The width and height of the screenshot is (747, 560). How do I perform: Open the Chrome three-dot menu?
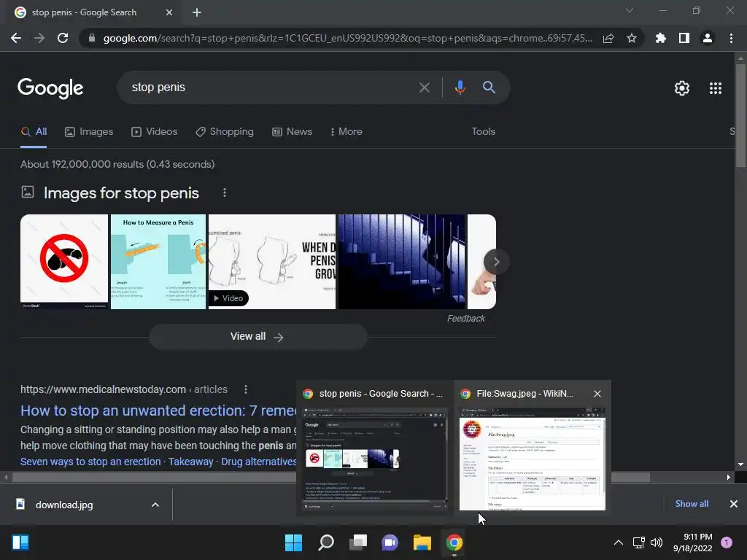point(731,38)
